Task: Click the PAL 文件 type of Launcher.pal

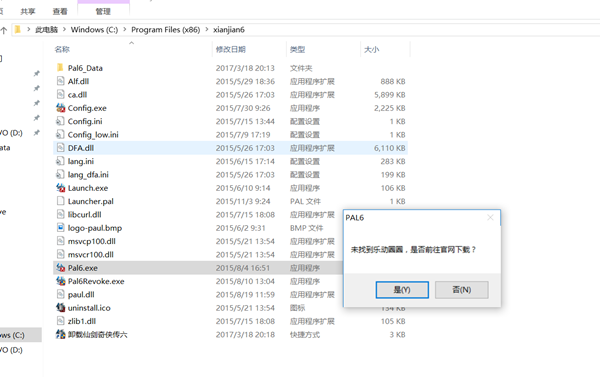Action: click(305, 201)
